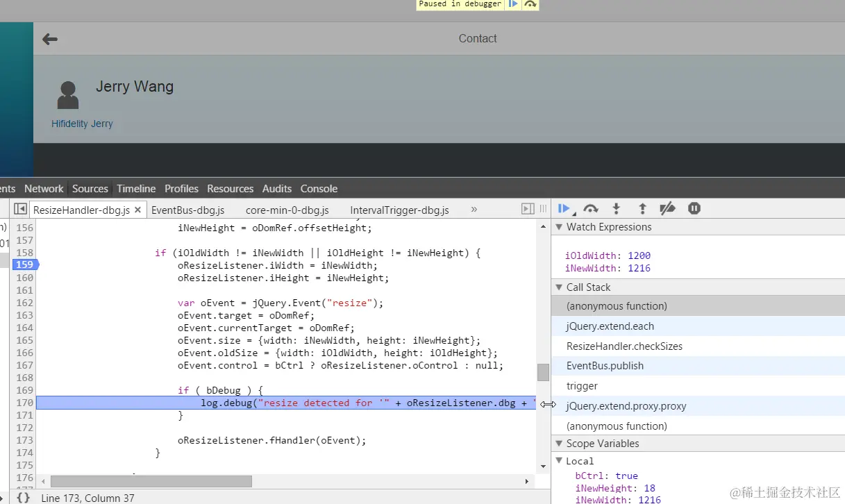The width and height of the screenshot is (845, 504).
Task: Click the oResizeListener.fHandler(oEvent) code line
Action: pyautogui.click(x=271, y=440)
